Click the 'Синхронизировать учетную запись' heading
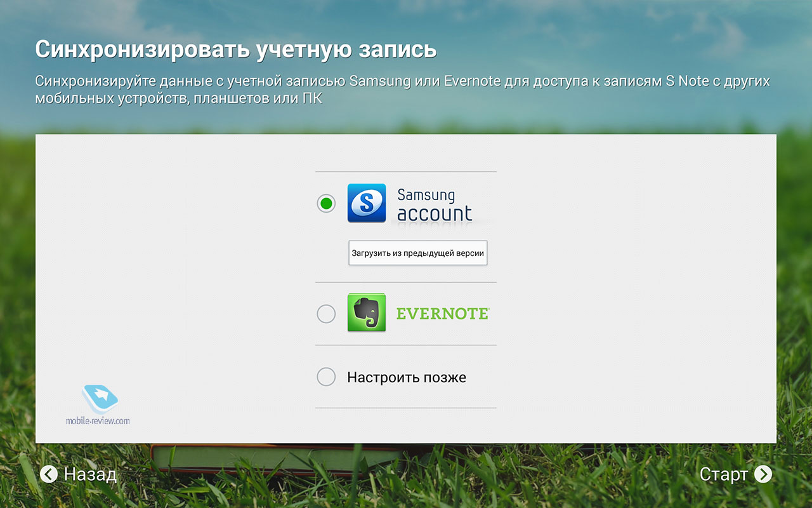812x508 pixels. click(236, 49)
